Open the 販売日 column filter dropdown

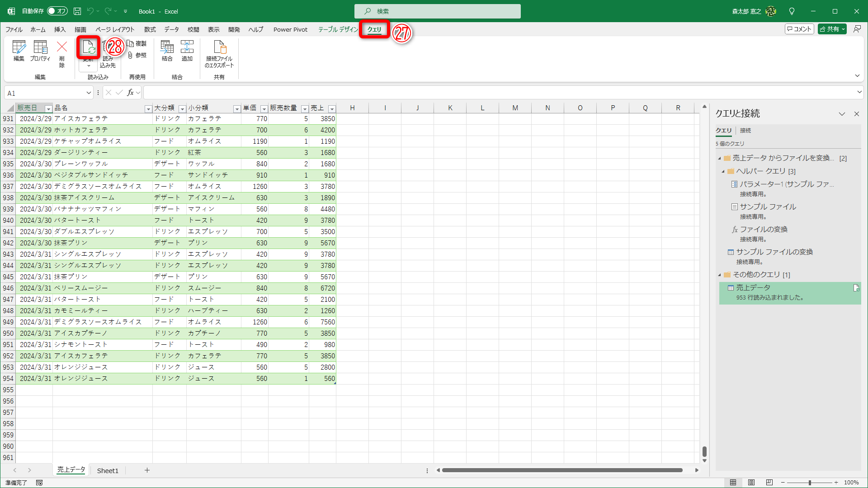coord(48,109)
